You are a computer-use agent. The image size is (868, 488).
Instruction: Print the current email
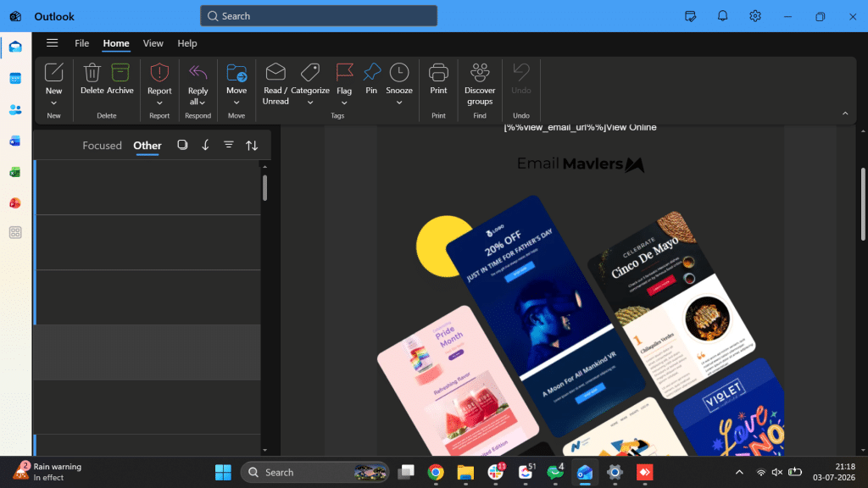438,79
